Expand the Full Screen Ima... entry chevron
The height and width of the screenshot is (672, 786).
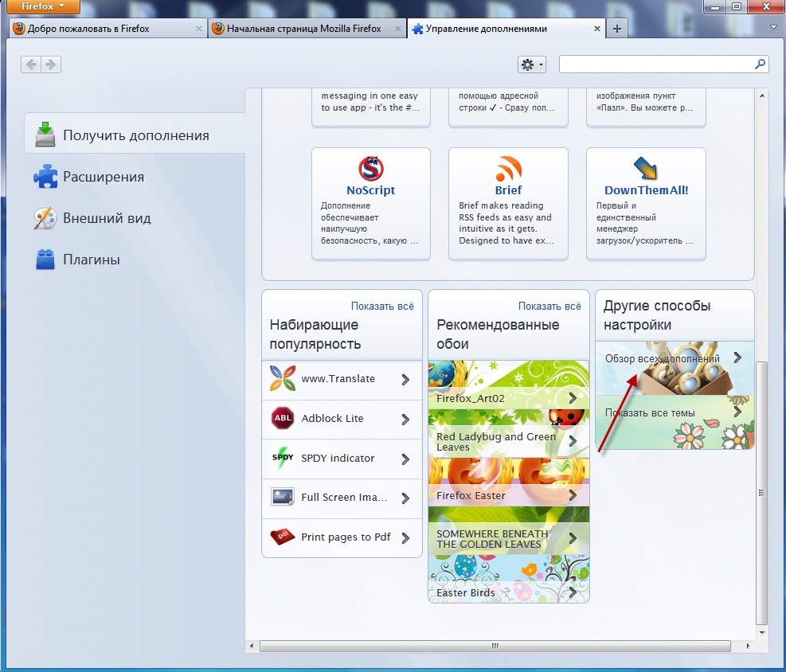pyautogui.click(x=405, y=498)
